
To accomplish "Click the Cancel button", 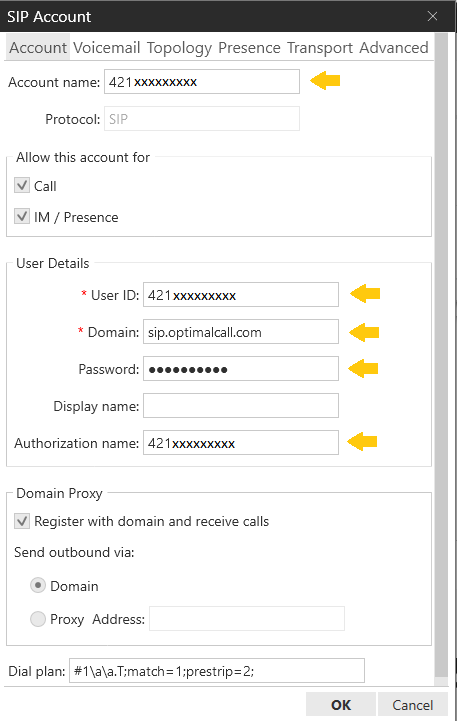I will (412, 705).
